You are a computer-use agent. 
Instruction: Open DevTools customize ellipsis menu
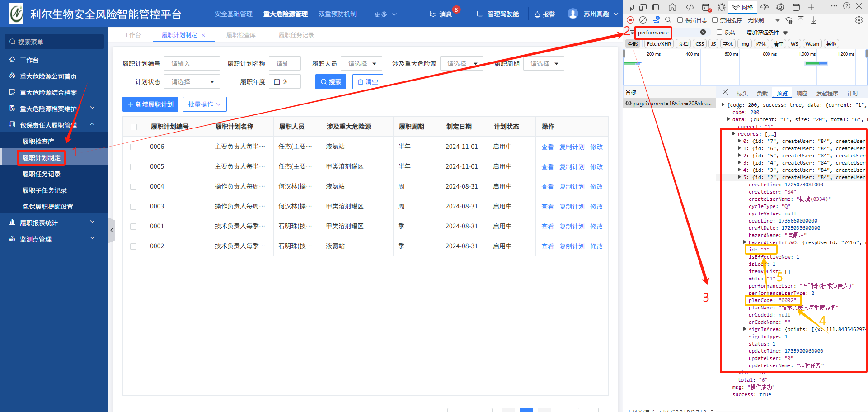834,6
